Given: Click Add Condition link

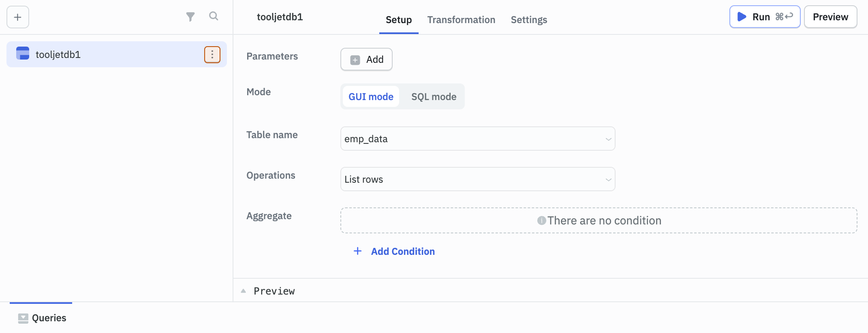Looking at the screenshot, I should (x=394, y=252).
